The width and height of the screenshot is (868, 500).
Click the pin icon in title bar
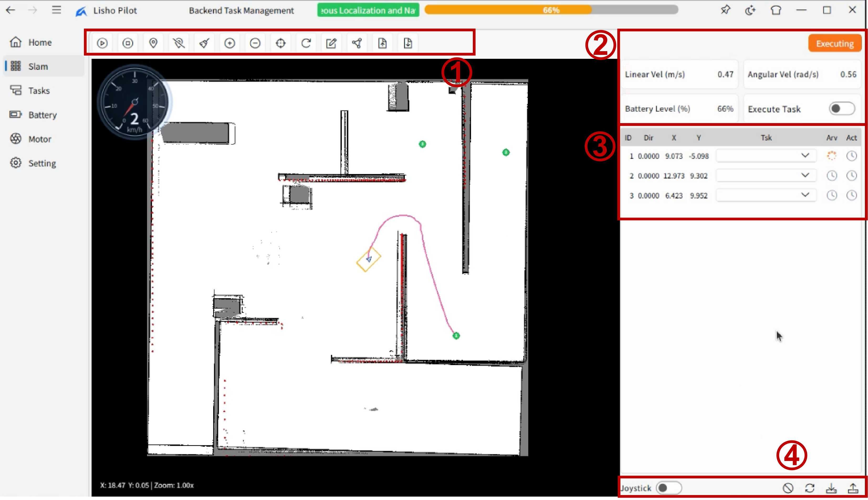725,10
